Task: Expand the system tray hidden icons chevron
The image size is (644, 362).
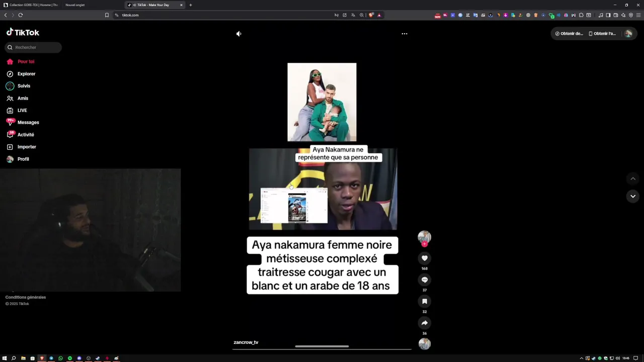Action: click(x=582, y=358)
